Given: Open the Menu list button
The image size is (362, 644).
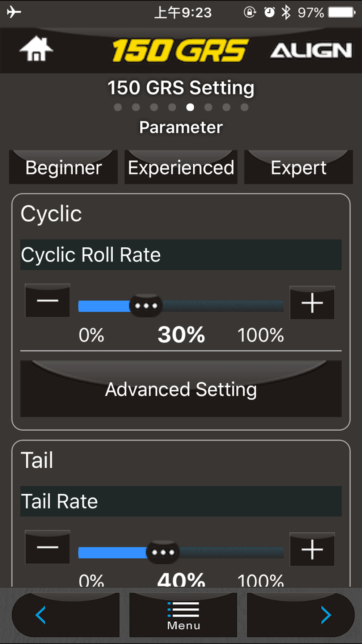Looking at the screenshot, I should coord(183,615).
